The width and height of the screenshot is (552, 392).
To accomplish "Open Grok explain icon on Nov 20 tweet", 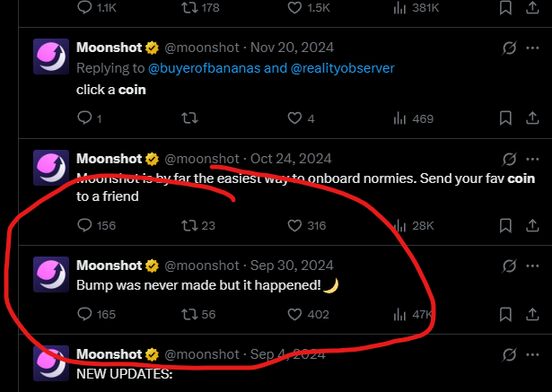I will click(x=509, y=48).
